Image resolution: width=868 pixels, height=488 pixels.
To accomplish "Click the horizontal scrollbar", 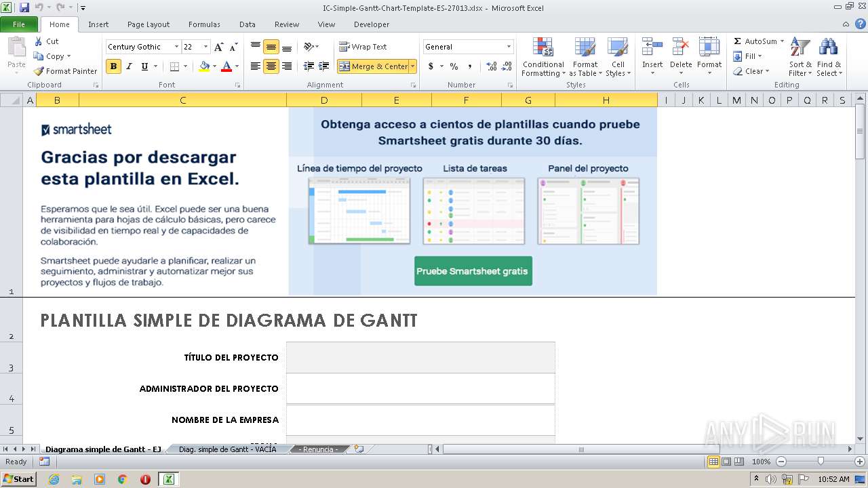I will coord(580,449).
